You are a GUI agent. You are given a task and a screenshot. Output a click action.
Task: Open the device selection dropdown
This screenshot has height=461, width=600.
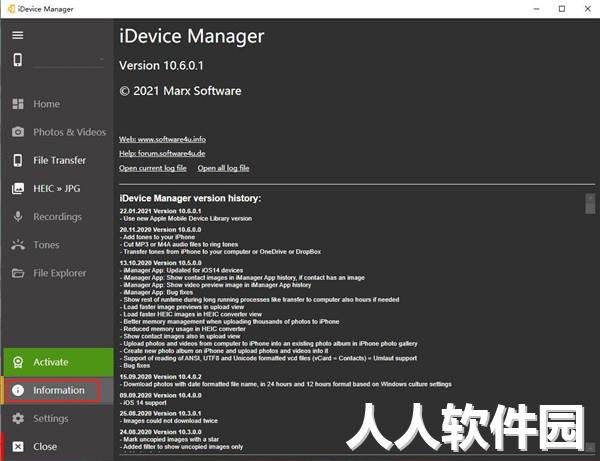tap(69, 60)
